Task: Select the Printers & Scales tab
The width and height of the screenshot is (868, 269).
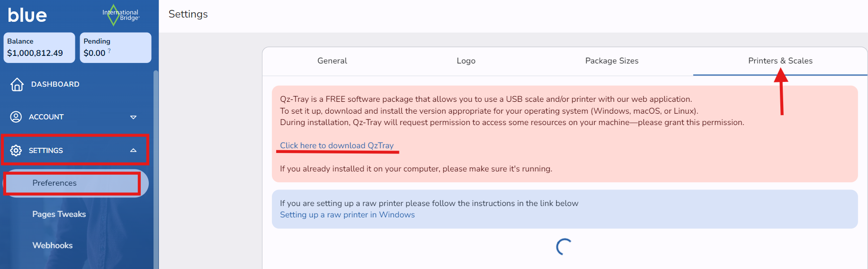Action: 780,61
